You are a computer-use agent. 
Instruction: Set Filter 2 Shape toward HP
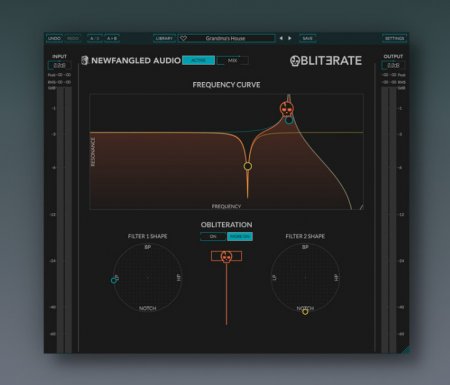pyautogui.click(x=336, y=277)
